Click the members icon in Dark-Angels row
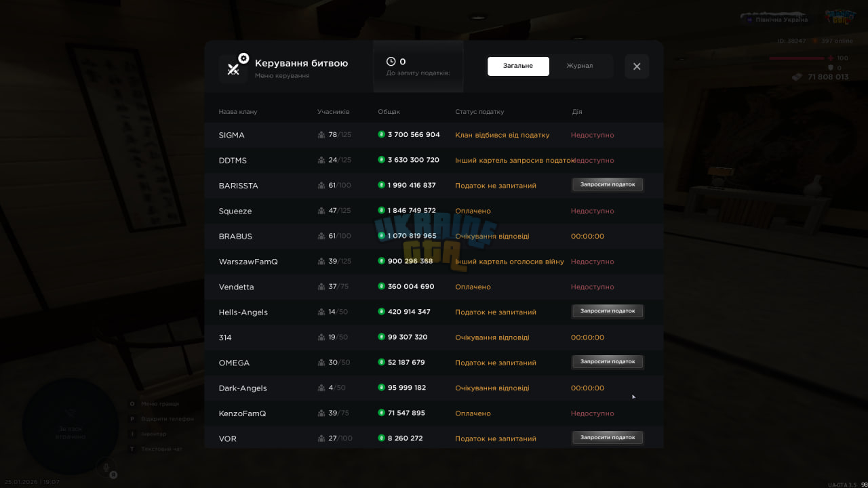The width and height of the screenshot is (868, 488). (321, 388)
